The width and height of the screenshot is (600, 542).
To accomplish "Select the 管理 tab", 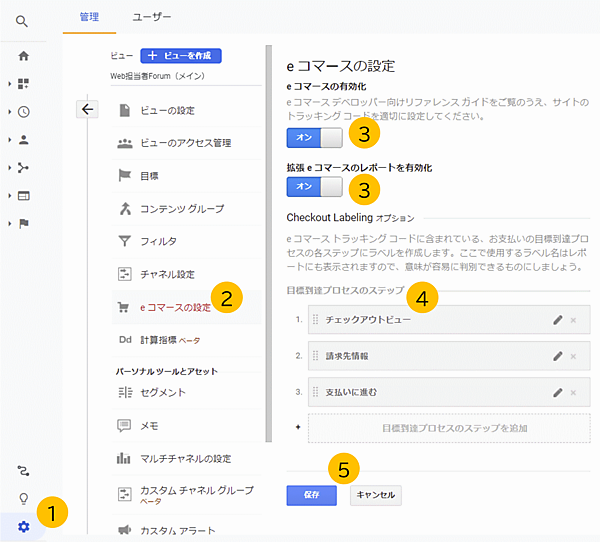I will click(89, 17).
